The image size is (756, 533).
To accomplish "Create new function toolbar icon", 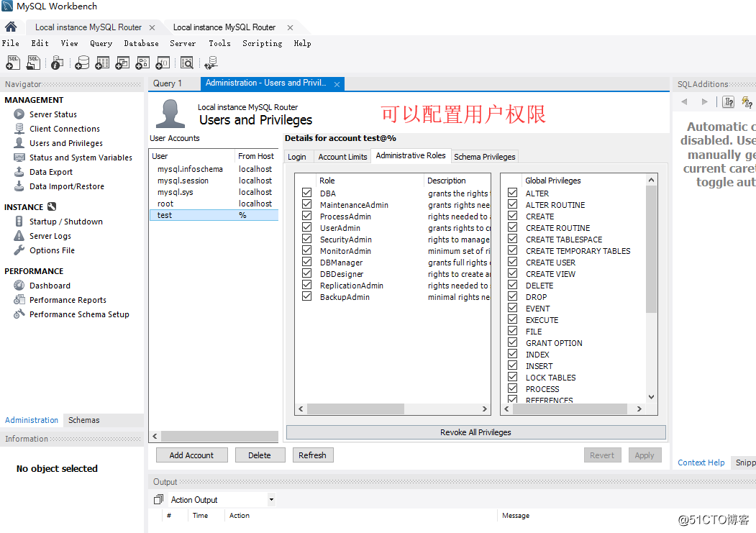I will click(x=163, y=62).
